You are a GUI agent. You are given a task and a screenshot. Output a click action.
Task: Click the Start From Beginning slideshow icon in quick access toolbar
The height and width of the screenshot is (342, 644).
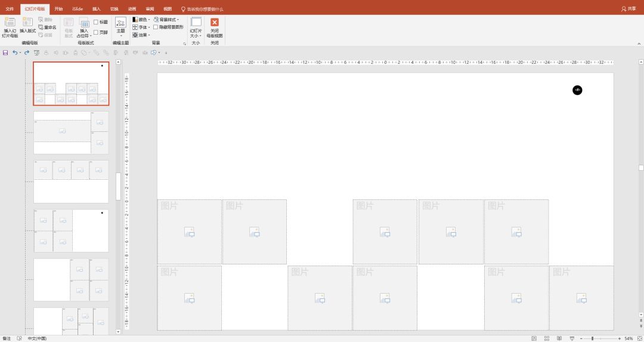point(36,53)
